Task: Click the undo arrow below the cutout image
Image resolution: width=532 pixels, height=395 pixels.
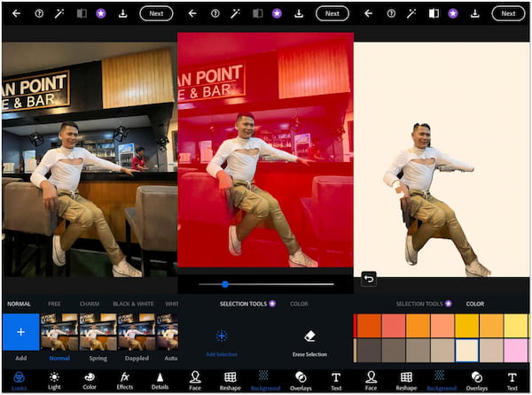Action: pyautogui.click(x=368, y=278)
